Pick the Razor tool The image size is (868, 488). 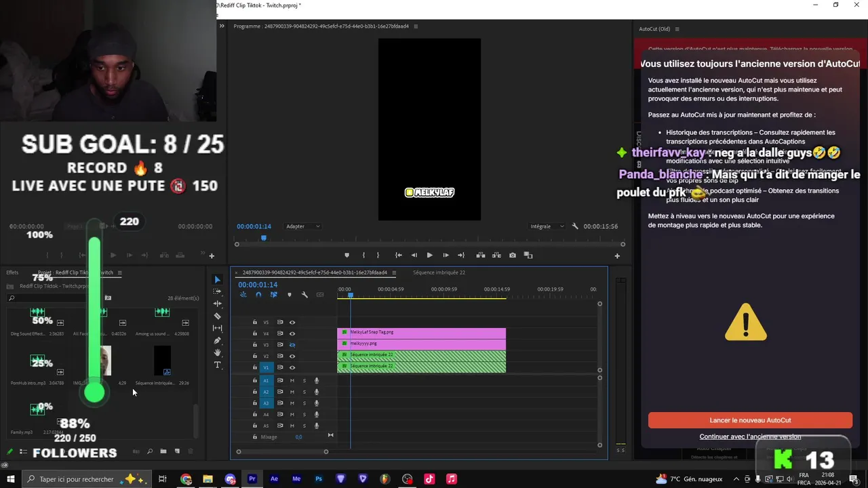(217, 316)
